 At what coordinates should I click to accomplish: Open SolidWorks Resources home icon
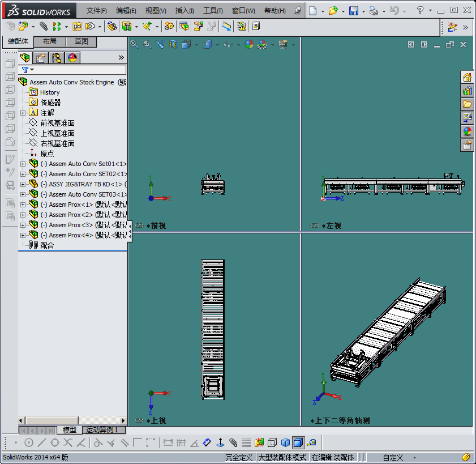point(467,77)
